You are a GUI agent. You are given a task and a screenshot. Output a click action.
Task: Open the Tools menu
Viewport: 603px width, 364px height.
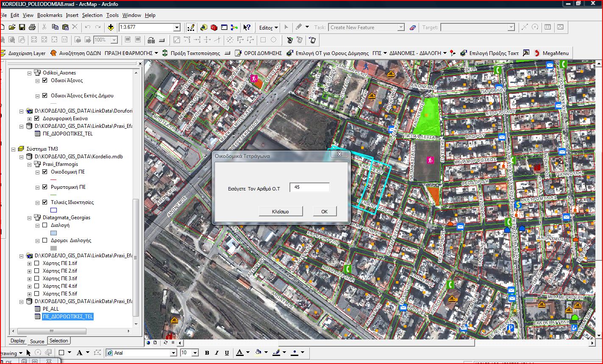[112, 15]
